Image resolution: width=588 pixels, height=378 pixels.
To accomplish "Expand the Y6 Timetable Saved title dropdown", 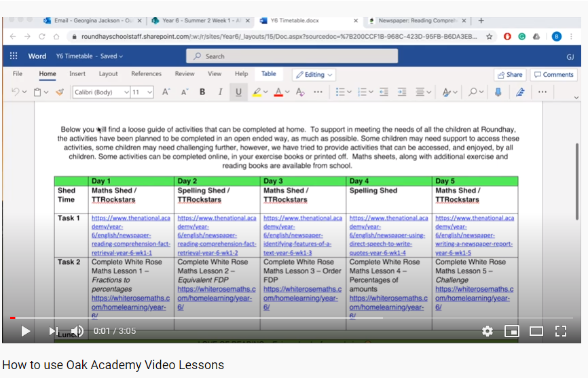I will (121, 56).
